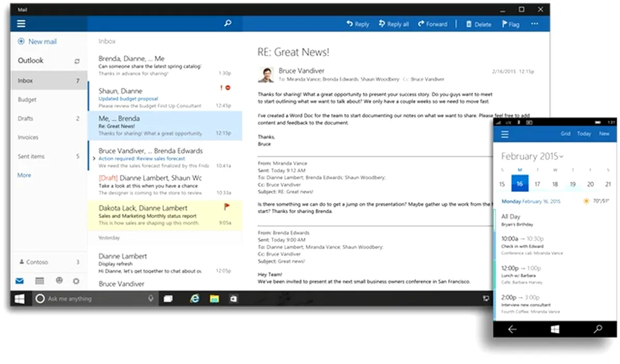Open File Explorer from the taskbar

coord(214,299)
